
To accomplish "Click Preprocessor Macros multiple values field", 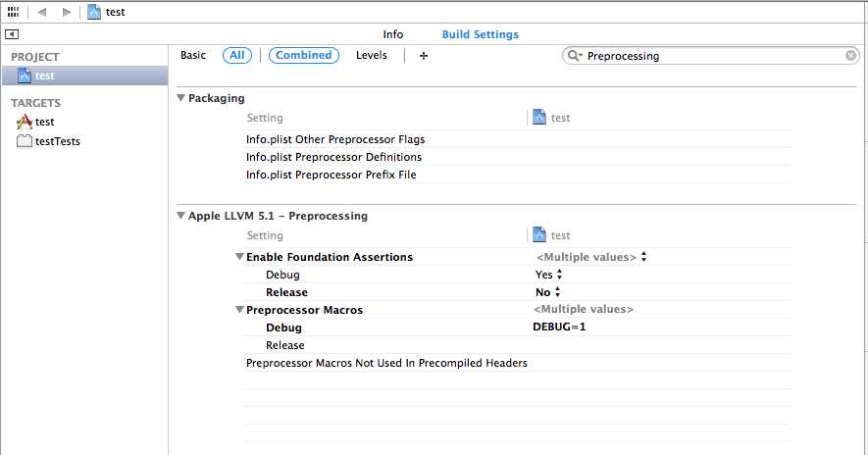I will tap(584, 309).
